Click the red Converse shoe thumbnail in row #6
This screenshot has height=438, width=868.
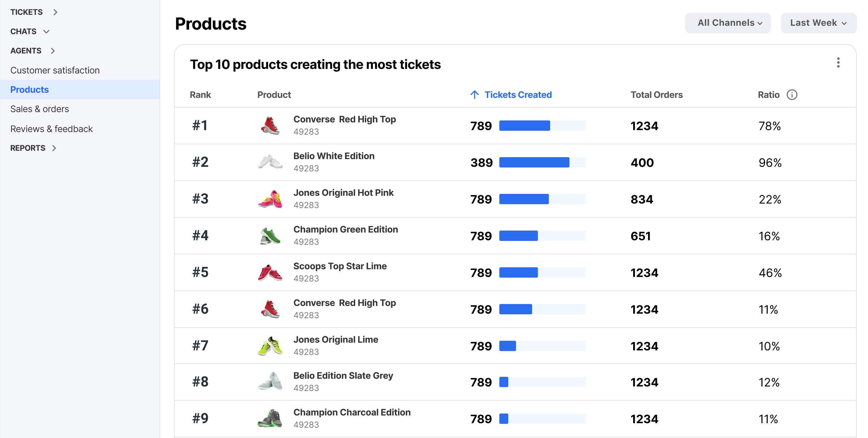click(x=270, y=309)
